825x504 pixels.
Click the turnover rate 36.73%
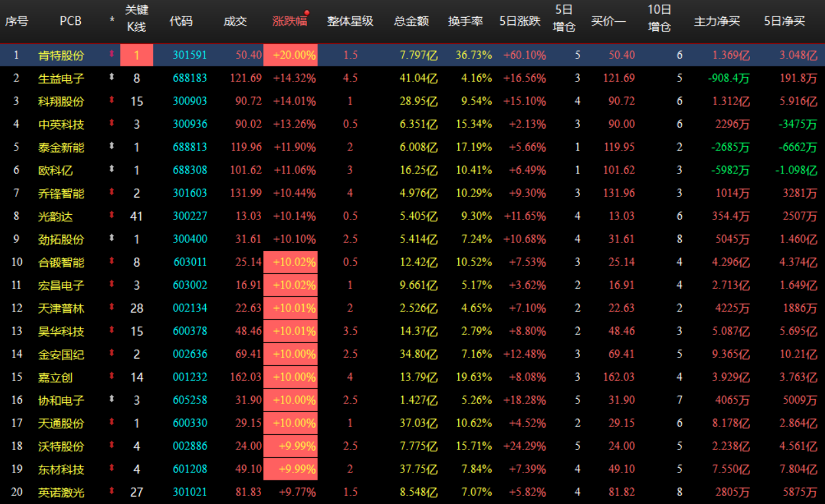(x=474, y=55)
